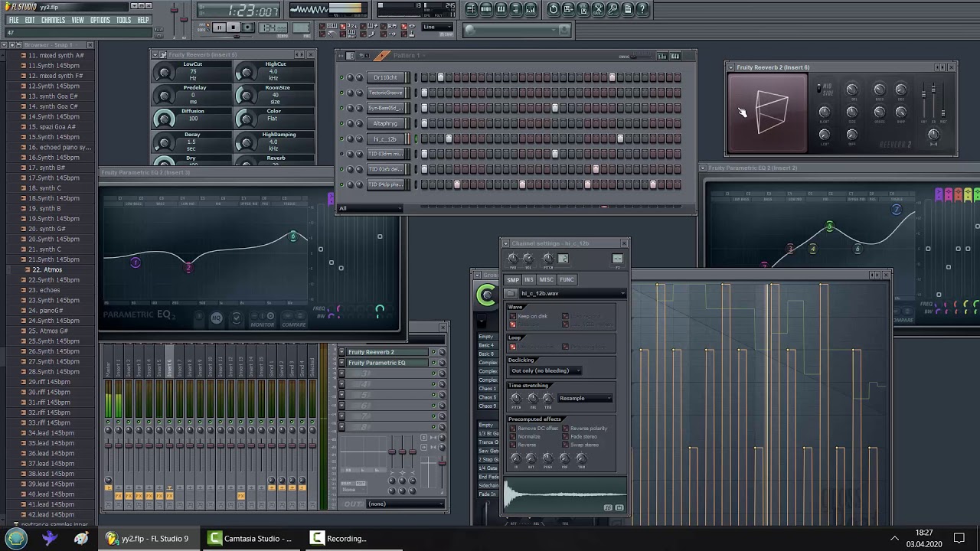The height and width of the screenshot is (551, 980).
Task: Click the FX button in Channel settings
Action: point(617,259)
